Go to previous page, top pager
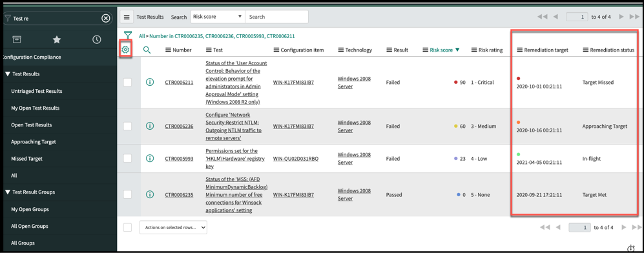644x253 pixels. click(x=556, y=17)
